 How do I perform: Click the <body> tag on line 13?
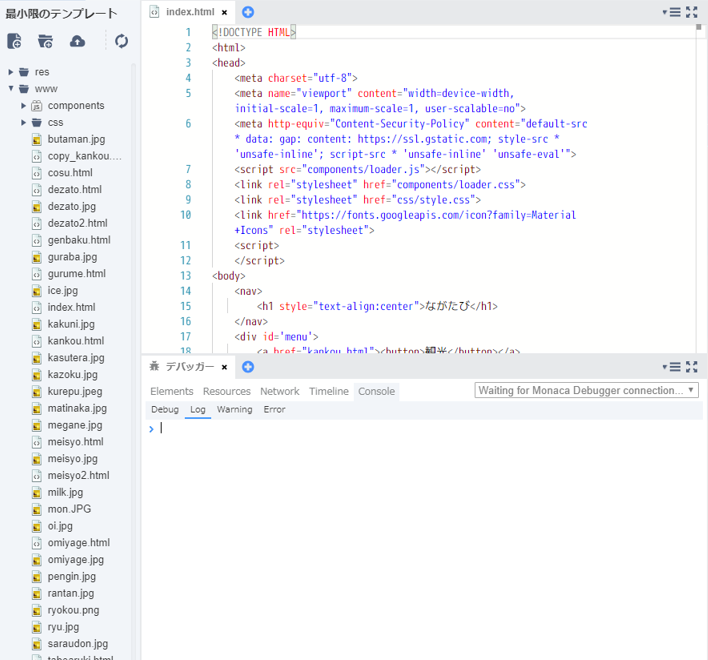tap(229, 276)
